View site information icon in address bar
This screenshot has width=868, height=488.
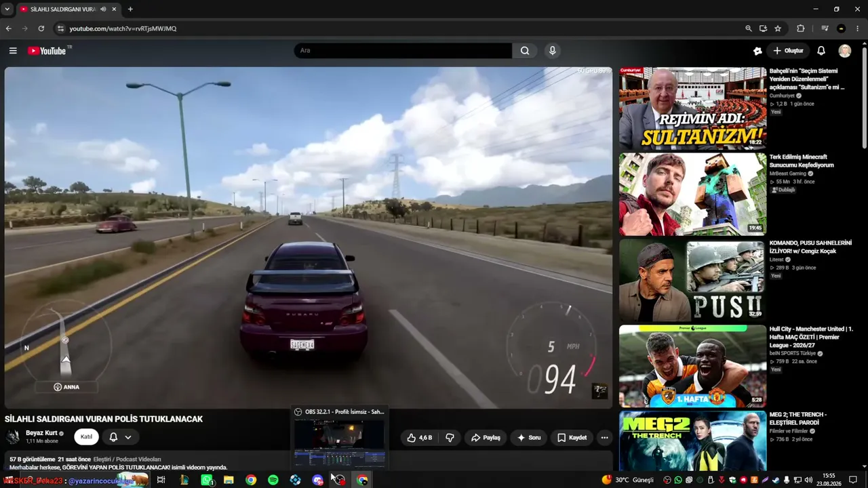click(60, 28)
